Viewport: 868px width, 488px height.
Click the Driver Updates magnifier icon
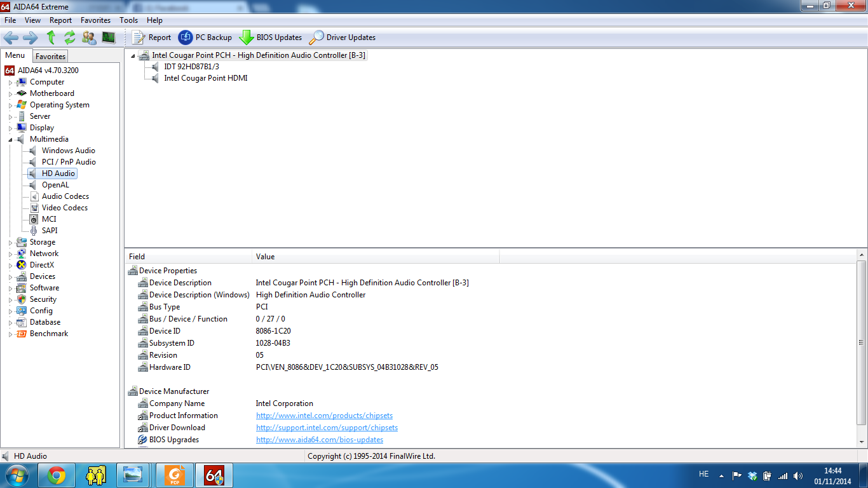pos(316,37)
